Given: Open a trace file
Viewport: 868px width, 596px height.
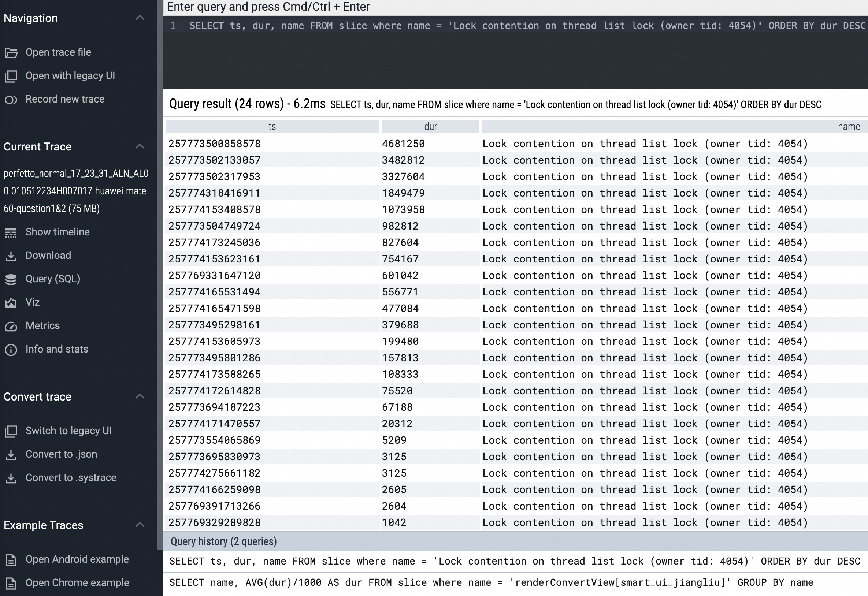Looking at the screenshot, I should click(58, 52).
